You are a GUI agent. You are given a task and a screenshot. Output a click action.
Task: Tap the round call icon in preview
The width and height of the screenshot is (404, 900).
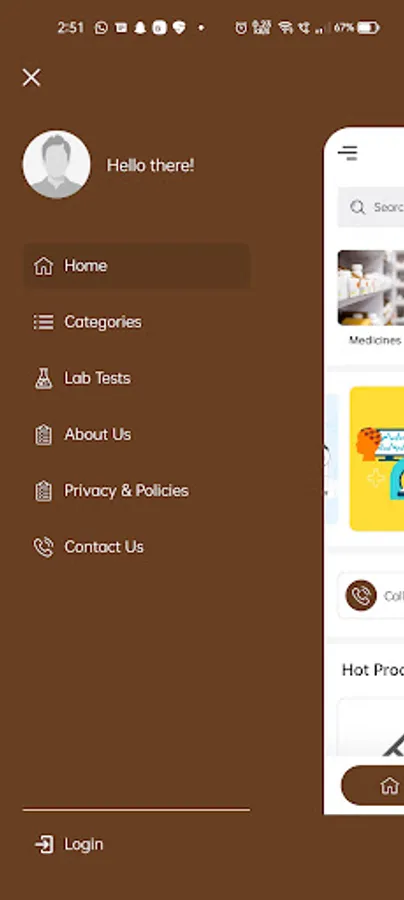(x=361, y=596)
